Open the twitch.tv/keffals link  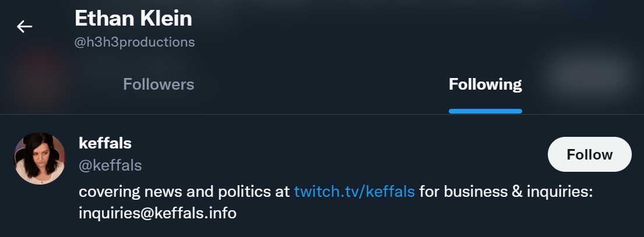point(354,192)
